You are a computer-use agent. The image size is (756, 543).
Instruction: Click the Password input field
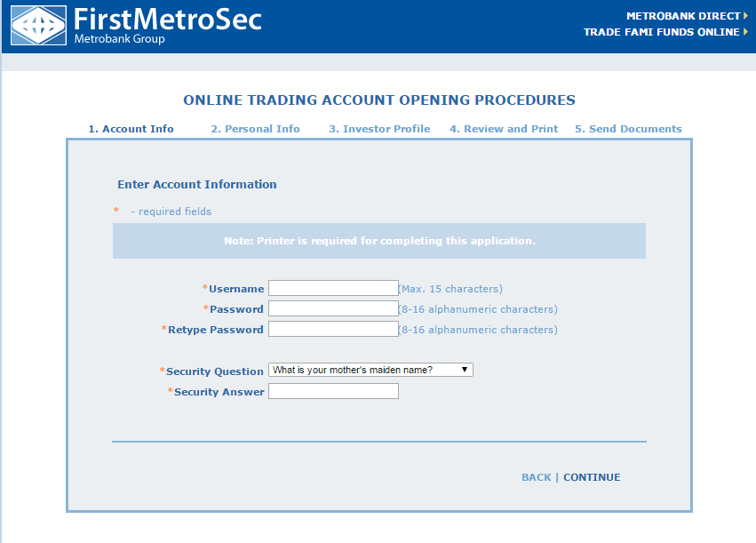pyautogui.click(x=333, y=308)
